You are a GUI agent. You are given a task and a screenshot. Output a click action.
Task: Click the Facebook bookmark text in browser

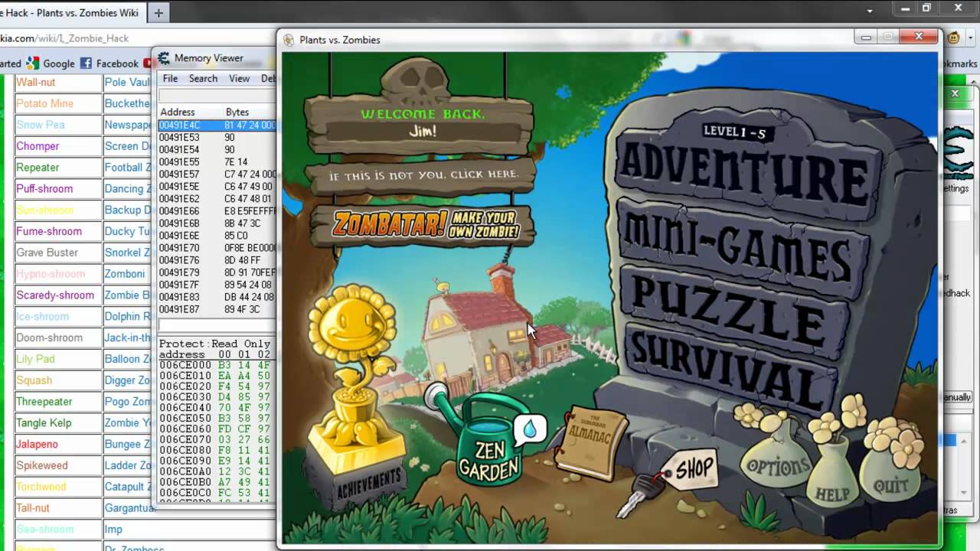(117, 64)
